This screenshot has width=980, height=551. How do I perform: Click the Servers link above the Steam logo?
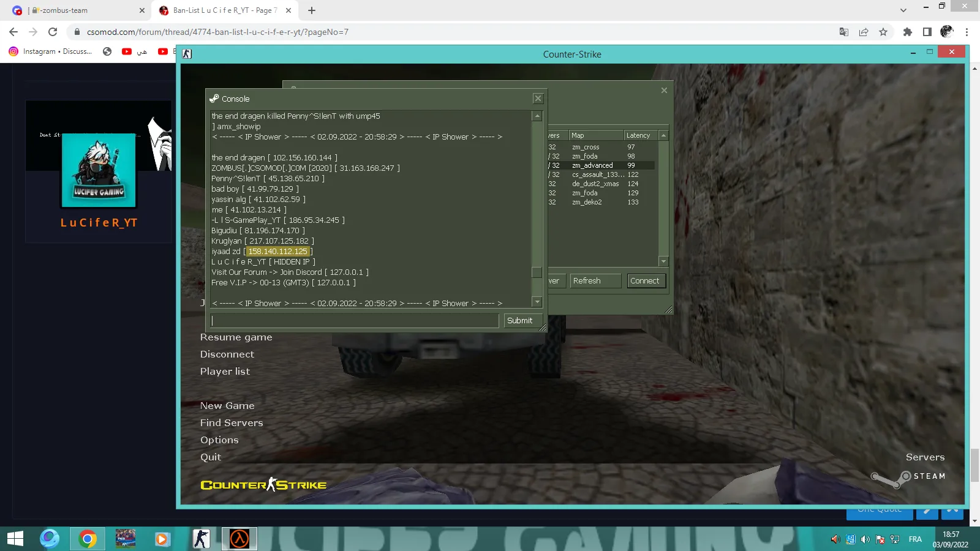(925, 457)
